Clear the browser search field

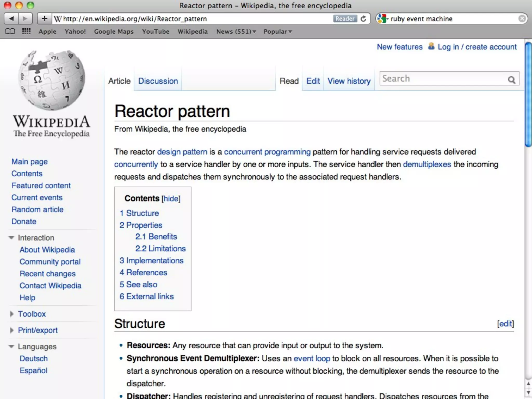coord(522,19)
